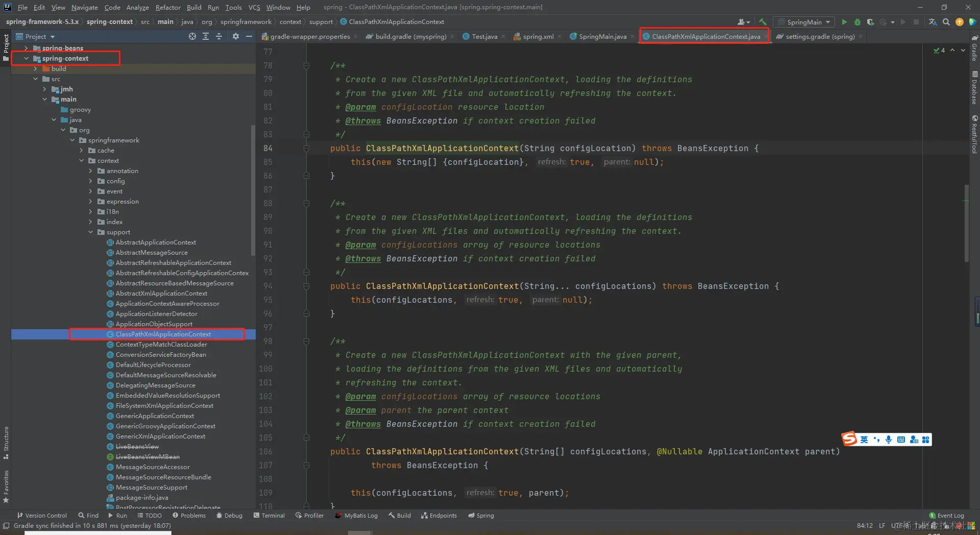Image resolution: width=980 pixels, height=535 pixels.
Task: Open the Terminal tool window
Action: (x=269, y=515)
